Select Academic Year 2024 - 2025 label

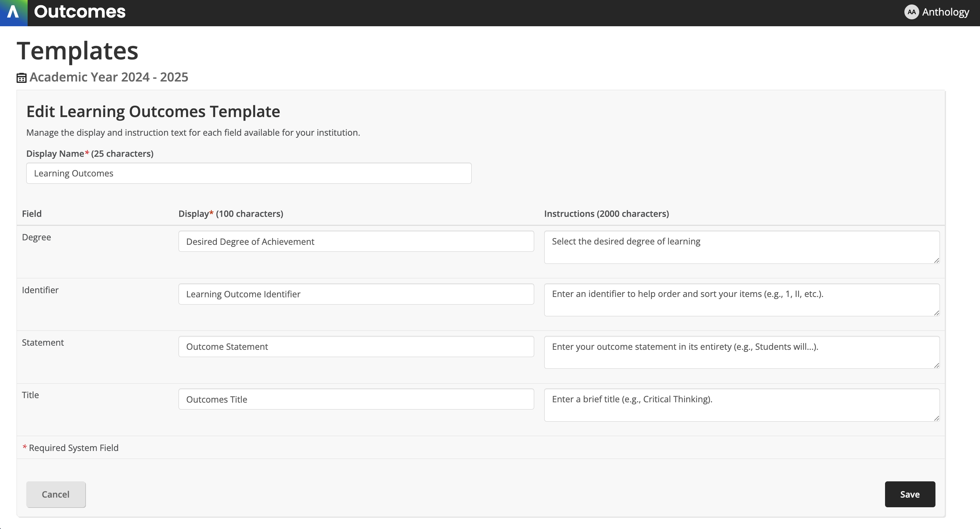(109, 77)
